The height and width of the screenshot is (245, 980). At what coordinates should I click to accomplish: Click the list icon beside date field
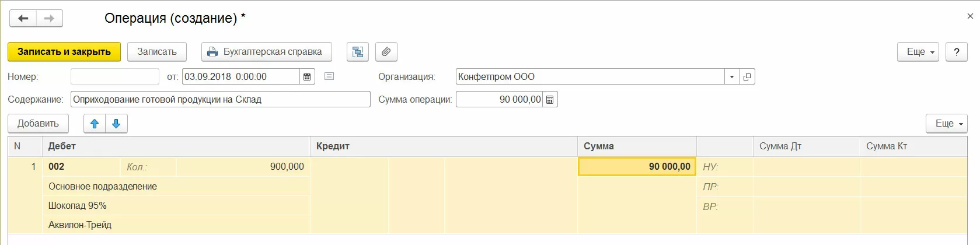pyautogui.click(x=329, y=76)
